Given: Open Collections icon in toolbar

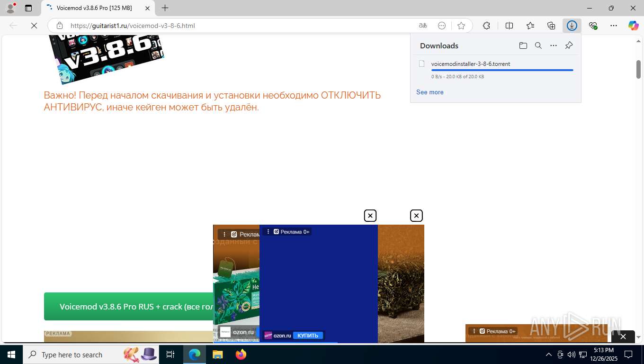Looking at the screenshot, I should [x=551, y=26].
